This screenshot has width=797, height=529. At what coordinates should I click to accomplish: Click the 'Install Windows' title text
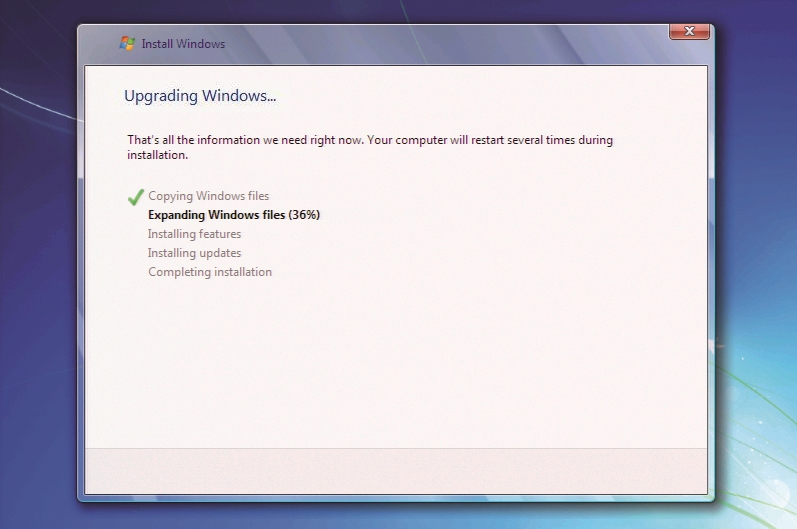point(183,44)
